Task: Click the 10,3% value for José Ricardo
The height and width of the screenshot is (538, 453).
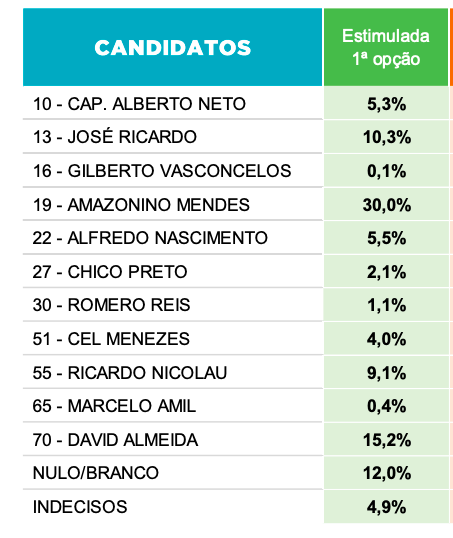Action: point(386,137)
